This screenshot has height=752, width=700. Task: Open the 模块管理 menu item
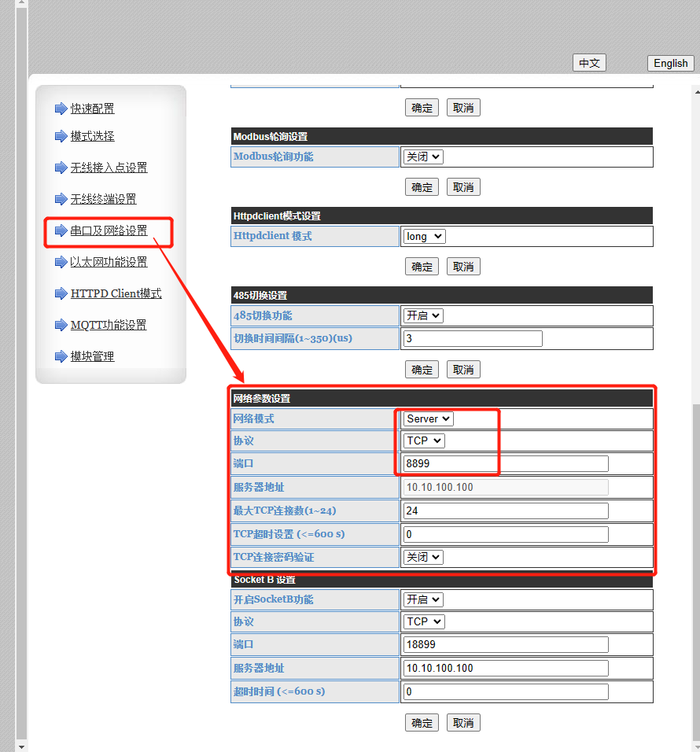click(92, 356)
